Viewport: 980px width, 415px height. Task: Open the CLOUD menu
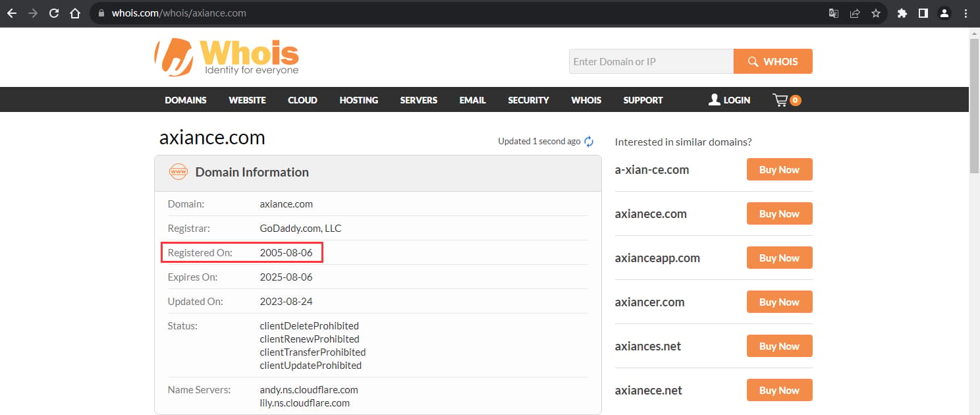coord(302,100)
